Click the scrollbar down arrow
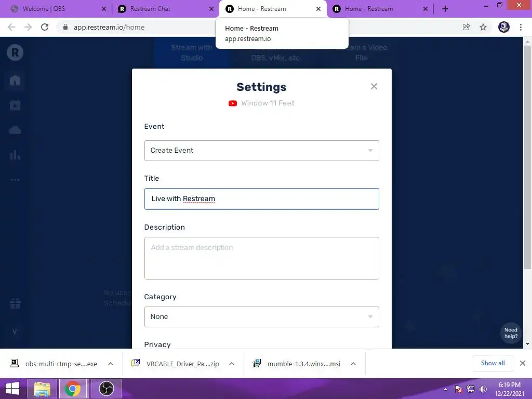 527,344
